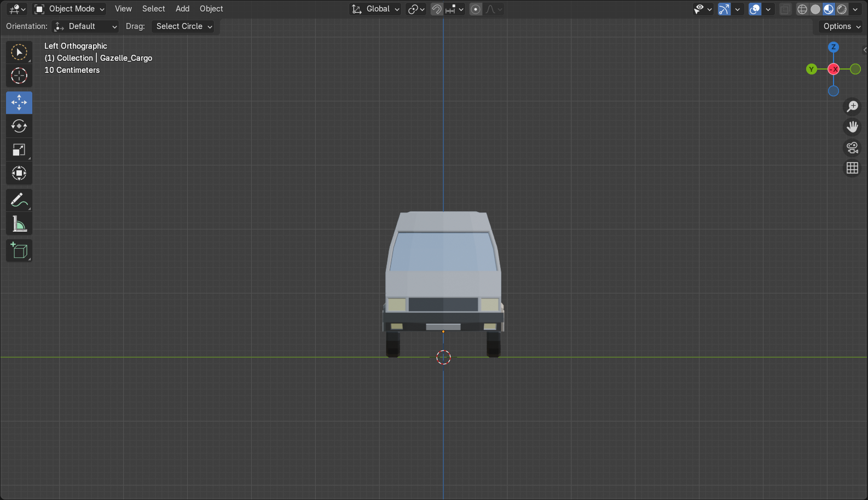Screen dimensions: 868x500
Task: Open the Add menu
Action: click(x=182, y=9)
